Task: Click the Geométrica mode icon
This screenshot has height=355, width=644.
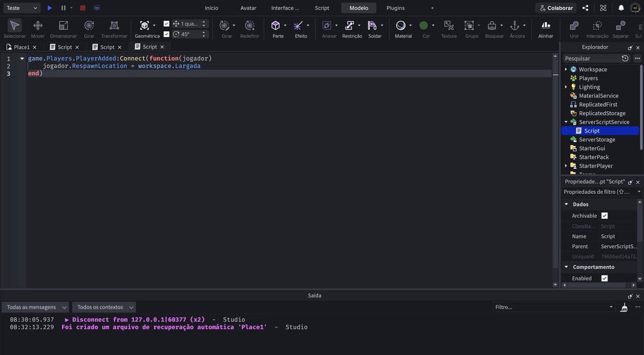Action: click(144, 25)
